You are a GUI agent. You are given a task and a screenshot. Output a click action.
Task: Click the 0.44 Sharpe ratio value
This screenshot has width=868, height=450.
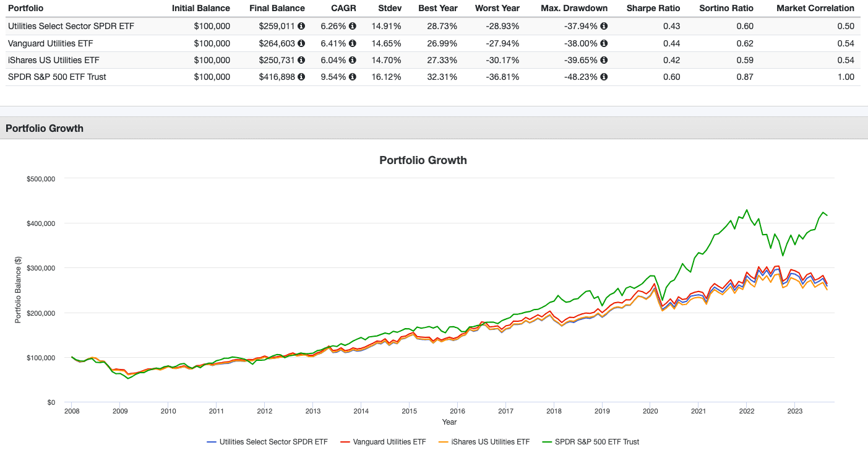[672, 43]
